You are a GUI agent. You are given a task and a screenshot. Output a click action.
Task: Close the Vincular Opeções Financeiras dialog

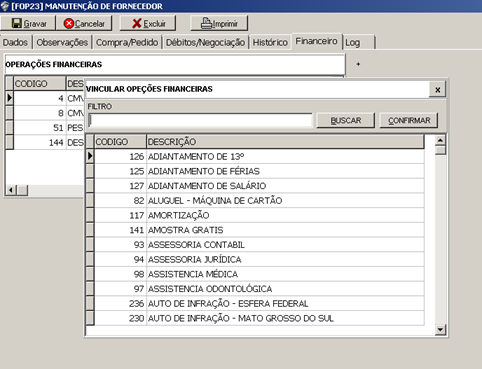click(x=438, y=90)
